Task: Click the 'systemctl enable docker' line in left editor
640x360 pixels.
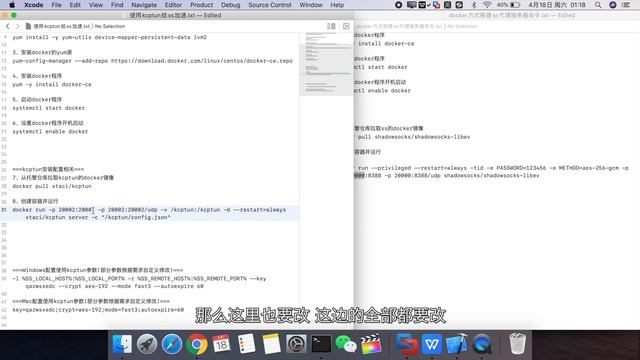Action: point(50,132)
